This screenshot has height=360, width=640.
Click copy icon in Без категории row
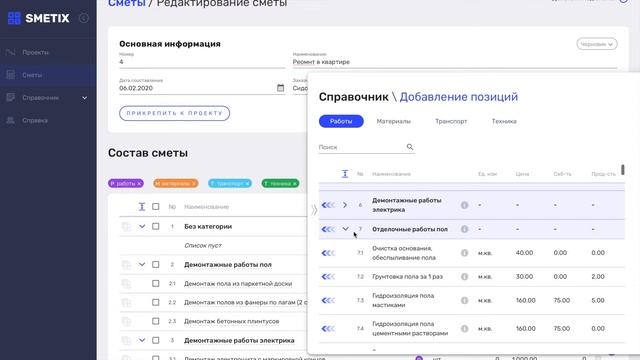pyautogui.click(x=126, y=227)
